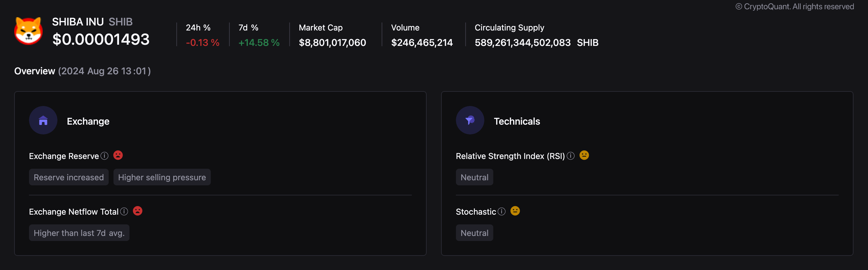Screen dimensions: 868x270
Task: Select the 'Higher than last 7d avg.' tag
Action: click(x=79, y=233)
